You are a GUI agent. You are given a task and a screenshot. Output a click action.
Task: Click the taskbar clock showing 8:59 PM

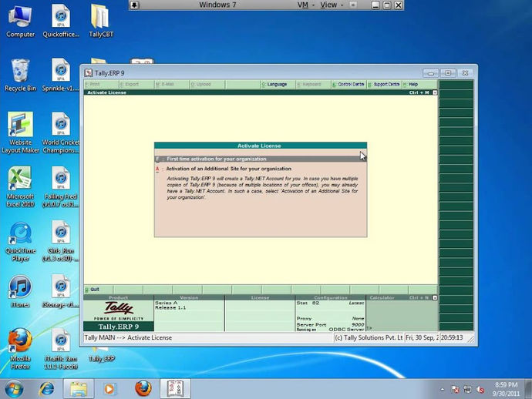pyautogui.click(x=506, y=389)
